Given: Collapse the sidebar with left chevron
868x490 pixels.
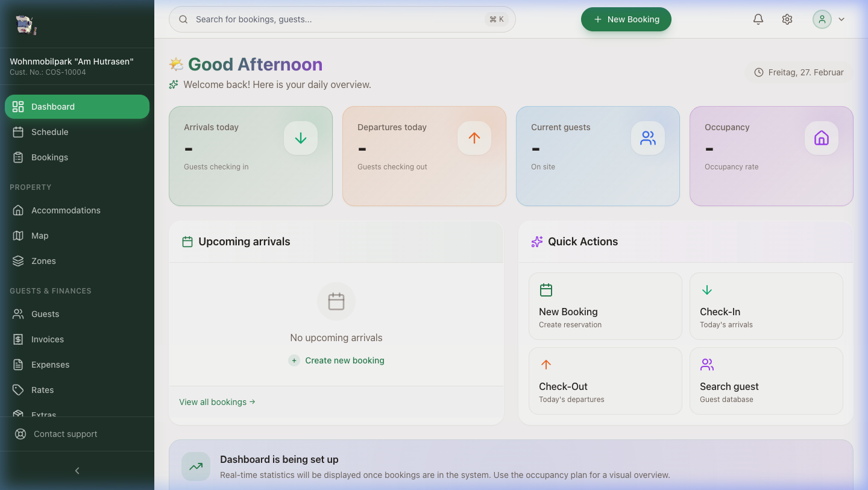Looking at the screenshot, I should click(77, 471).
